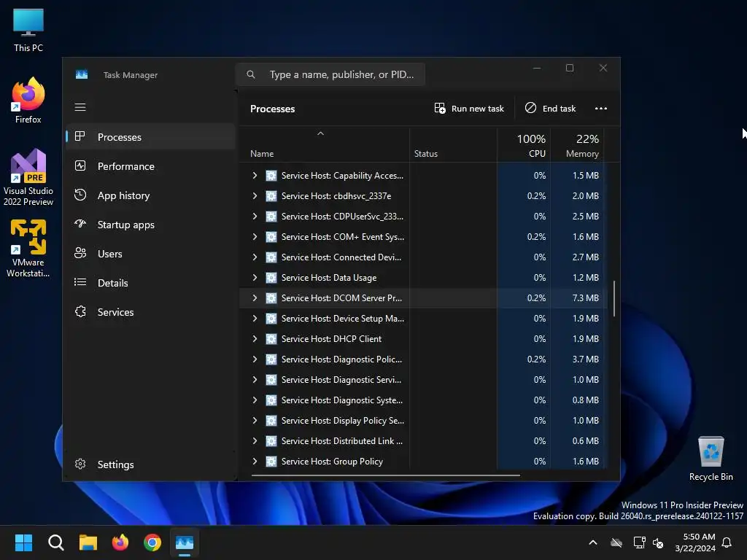Expand Service Host: Device Setup Manager row

pos(255,319)
